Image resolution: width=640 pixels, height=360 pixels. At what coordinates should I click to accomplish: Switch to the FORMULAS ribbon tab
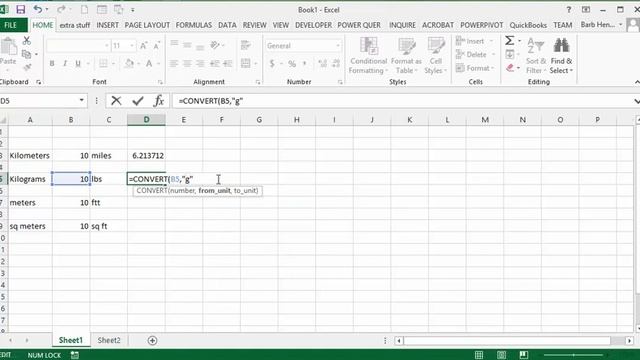(x=193, y=25)
